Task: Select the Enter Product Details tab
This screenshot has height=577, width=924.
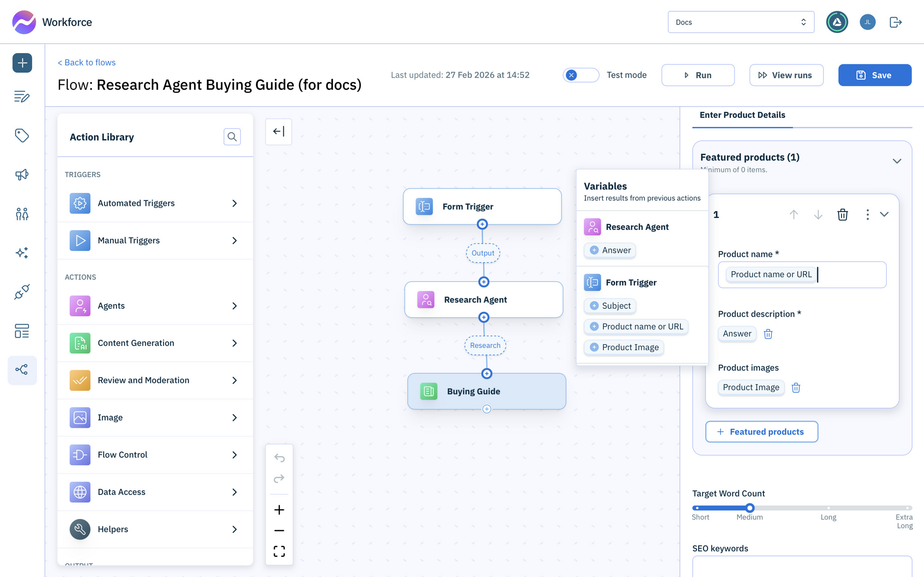Action: pos(742,115)
